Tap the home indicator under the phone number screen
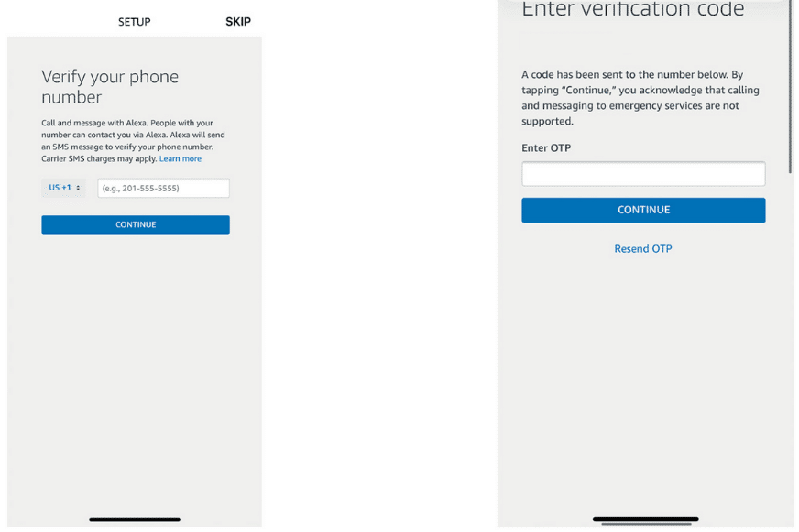 tap(135, 519)
